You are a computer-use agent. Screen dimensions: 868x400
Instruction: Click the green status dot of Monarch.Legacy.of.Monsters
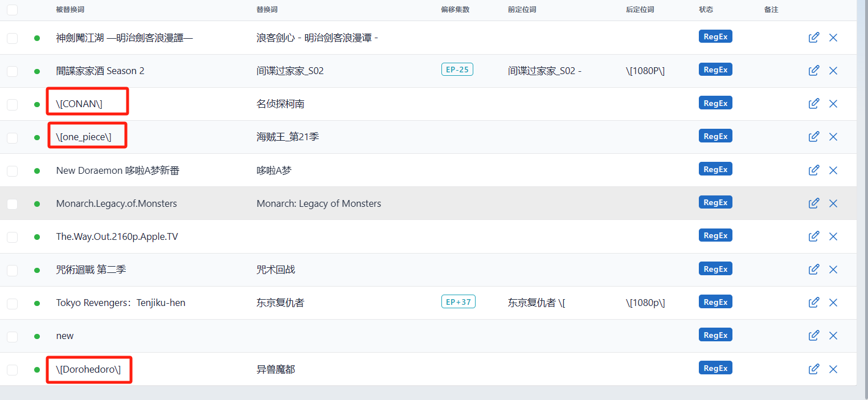point(37,203)
